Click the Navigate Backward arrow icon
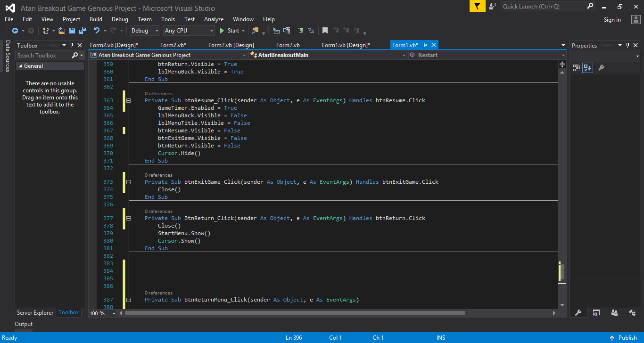Viewport: 644px width, 343px height. point(15,31)
